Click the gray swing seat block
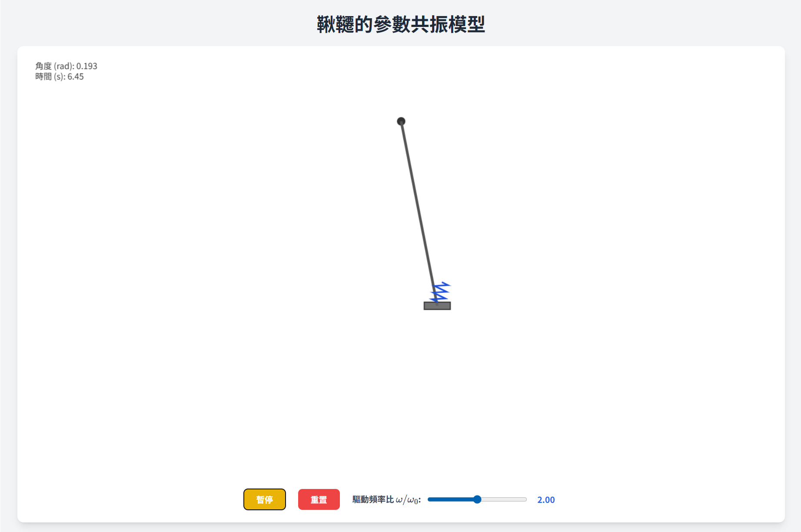801x532 pixels. pos(437,306)
